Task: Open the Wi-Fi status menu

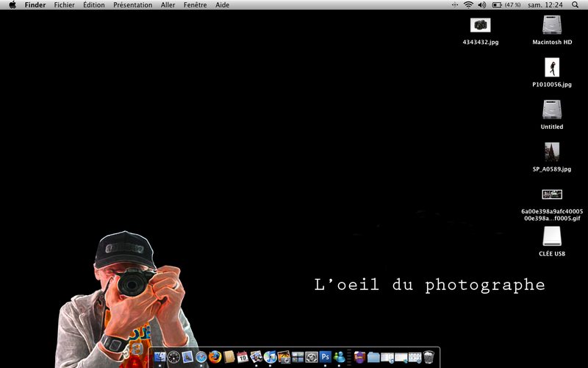Action: [x=468, y=5]
